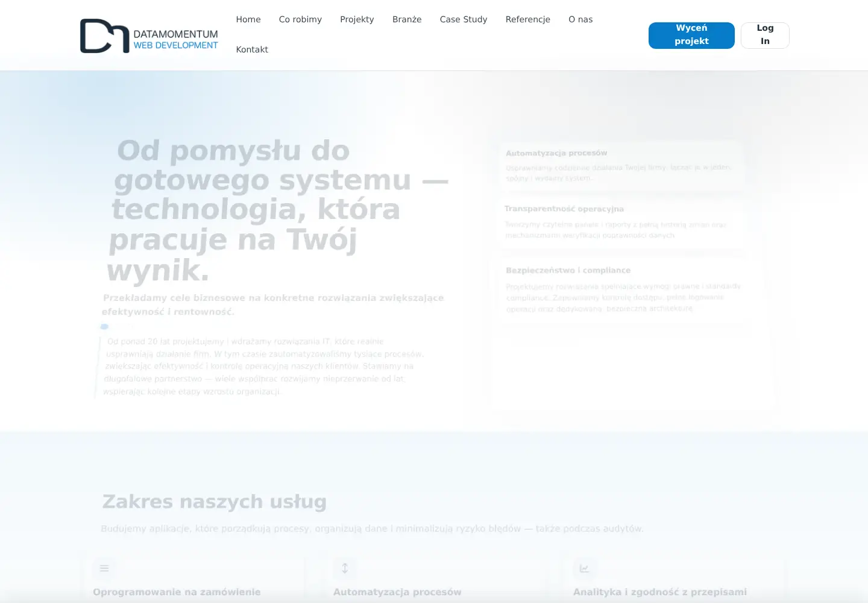This screenshot has height=603, width=868.
Task: Click the Automatyzacja procesów service card title
Action: [397, 592]
